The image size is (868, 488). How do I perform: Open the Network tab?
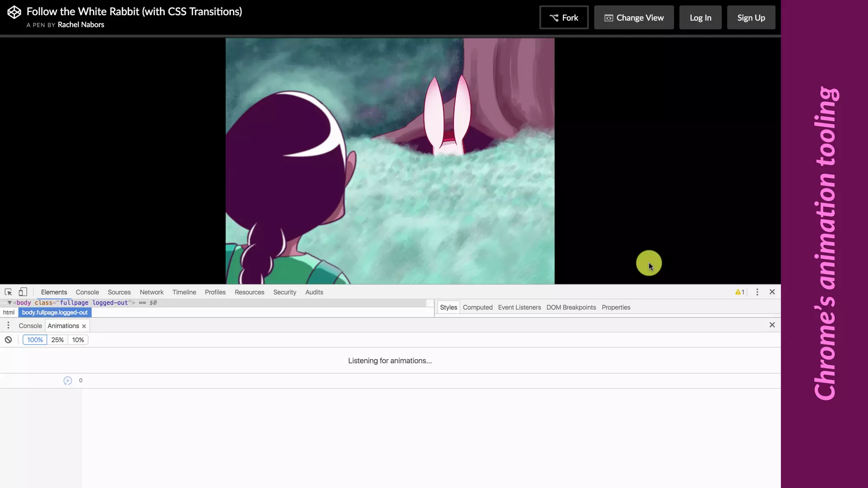152,292
